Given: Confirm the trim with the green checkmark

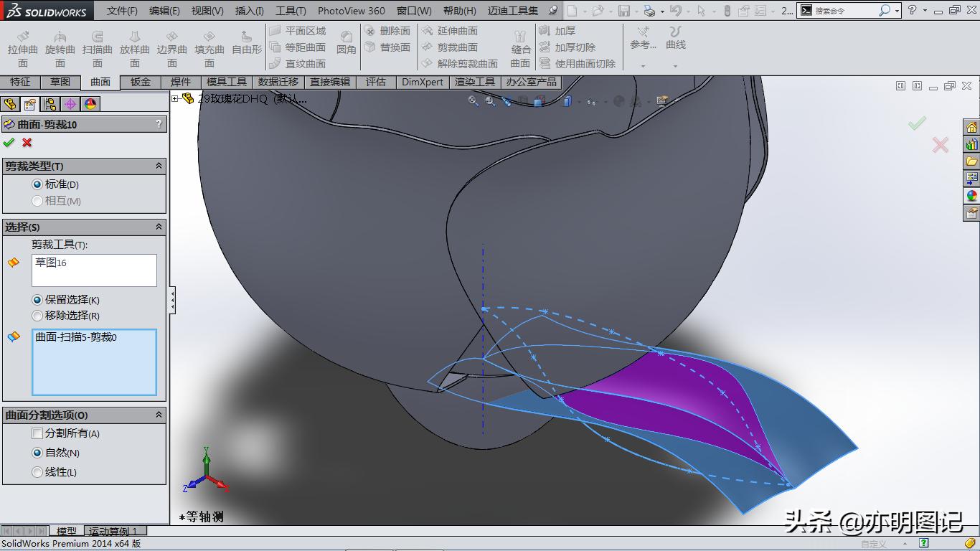Looking at the screenshot, I should (9, 143).
